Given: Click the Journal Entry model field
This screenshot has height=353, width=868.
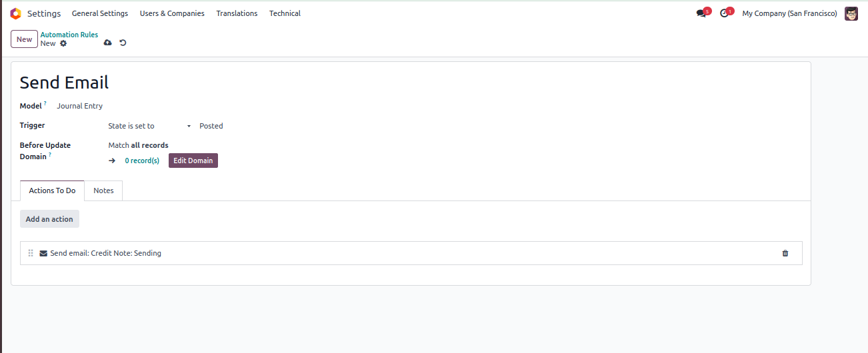Looking at the screenshot, I should pos(80,106).
